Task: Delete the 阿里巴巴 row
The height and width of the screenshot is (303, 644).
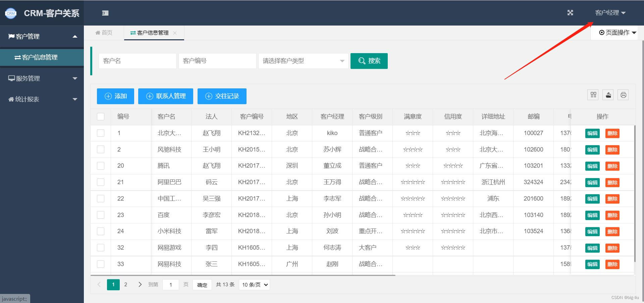Action: coord(612,183)
